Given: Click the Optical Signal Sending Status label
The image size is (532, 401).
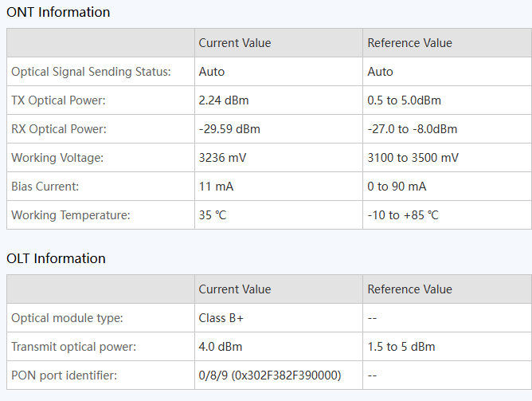Looking at the screenshot, I should (x=91, y=72).
